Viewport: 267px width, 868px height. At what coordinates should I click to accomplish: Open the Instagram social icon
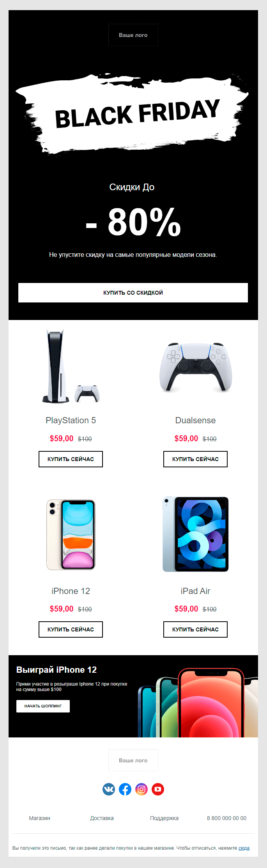tap(141, 789)
